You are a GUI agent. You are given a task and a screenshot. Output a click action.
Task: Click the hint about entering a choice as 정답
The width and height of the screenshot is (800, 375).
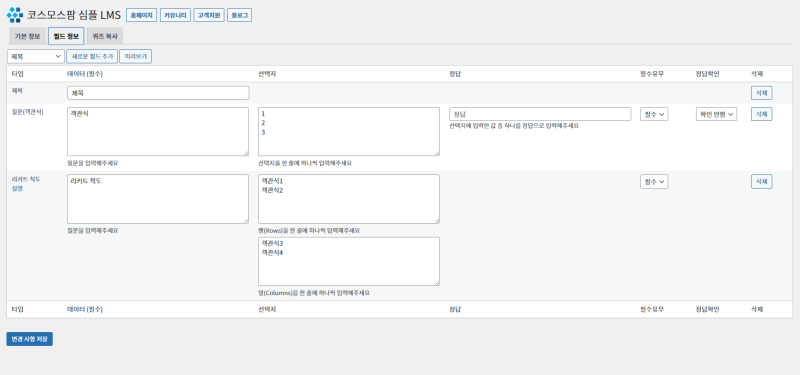tap(514, 126)
